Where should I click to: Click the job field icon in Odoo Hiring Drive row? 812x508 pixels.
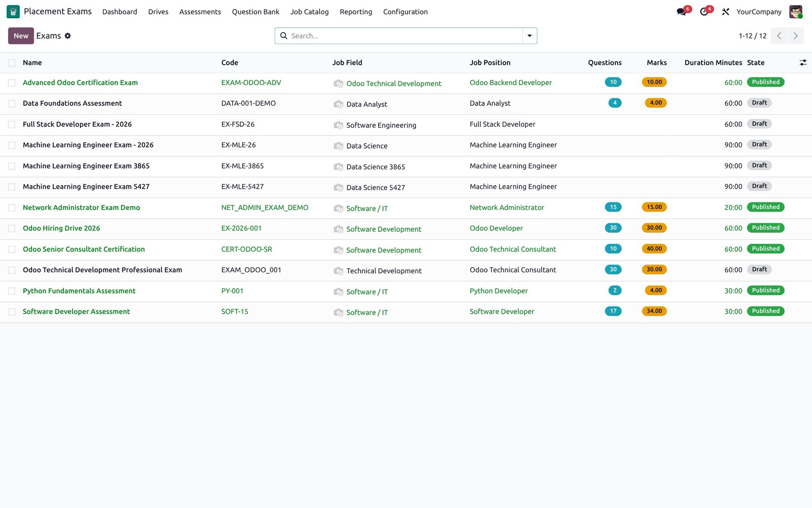coord(338,229)
